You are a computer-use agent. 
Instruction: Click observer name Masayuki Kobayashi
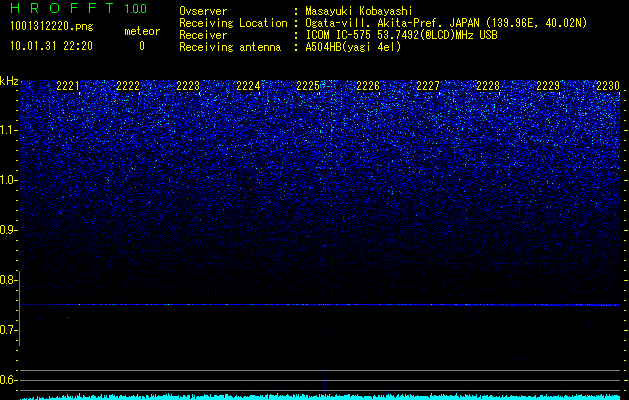point(359,11)
